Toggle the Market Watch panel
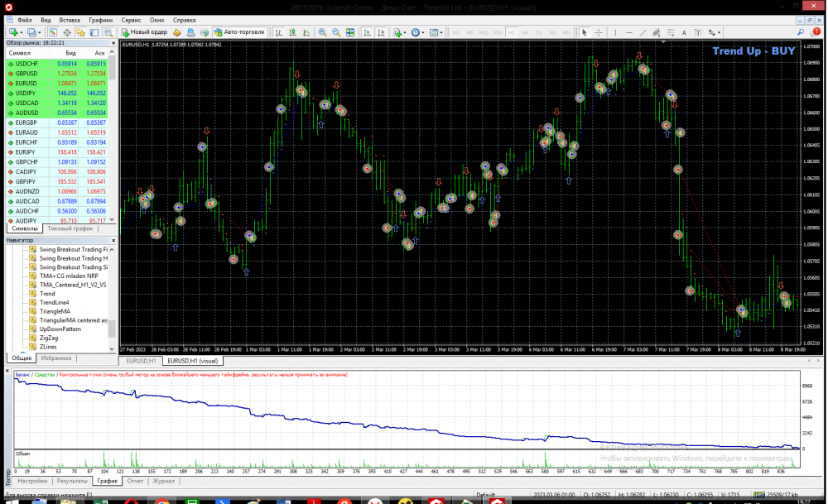 pos(53,32)
